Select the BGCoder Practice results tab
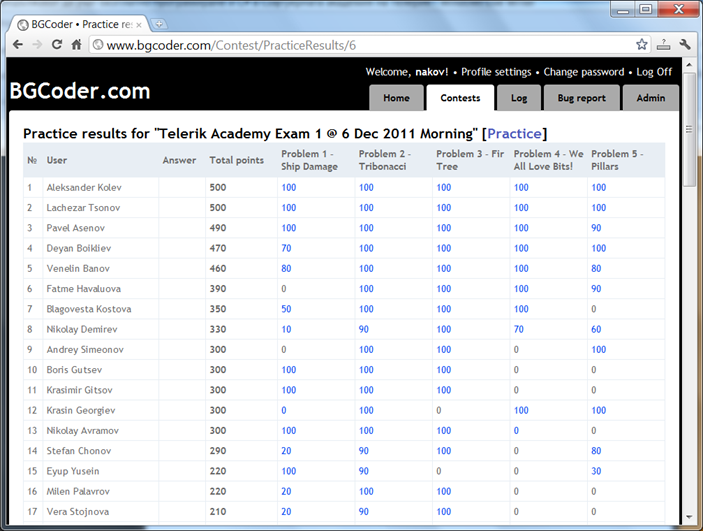Image resolution: width=703 pixels, height=531 pixels. coord(80,25)
